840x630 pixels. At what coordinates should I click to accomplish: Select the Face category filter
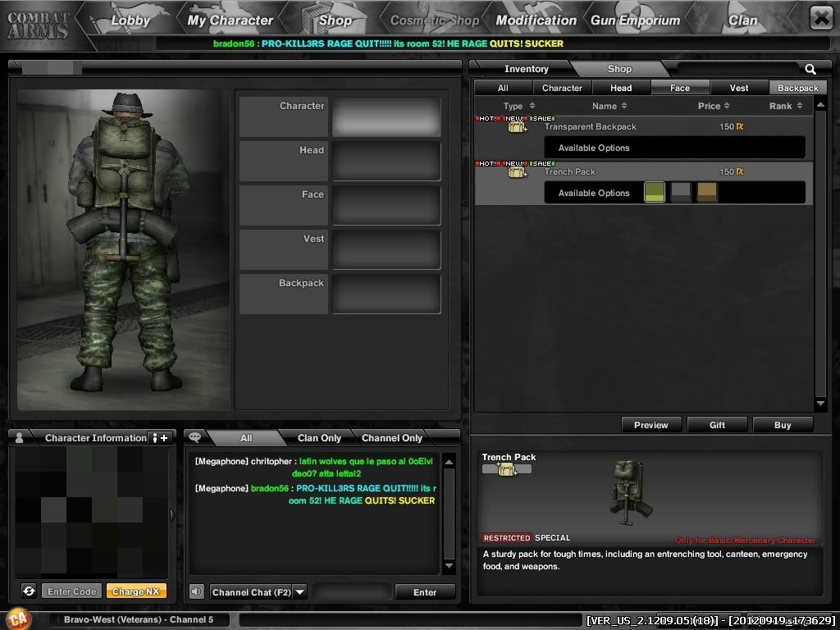[x=679, y=88]
